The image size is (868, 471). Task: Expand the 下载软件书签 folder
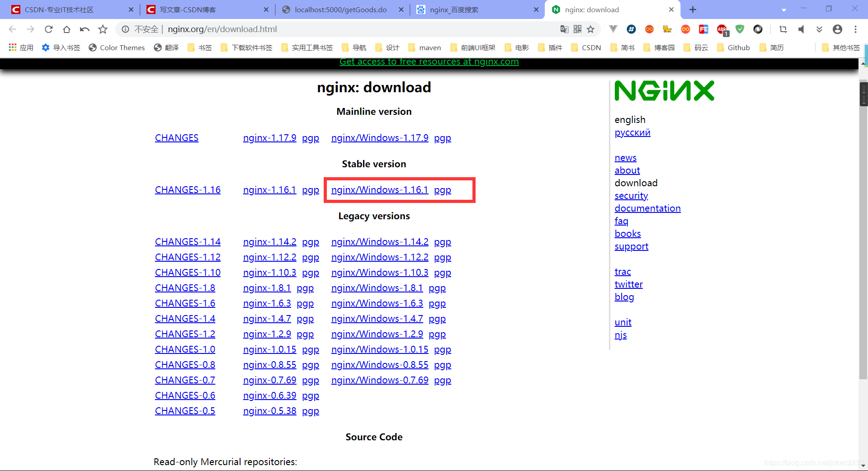247,47
